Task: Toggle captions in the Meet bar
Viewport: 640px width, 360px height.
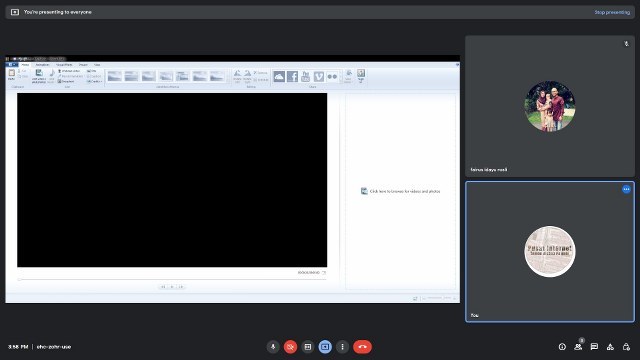Action: (x=308, y=347)
